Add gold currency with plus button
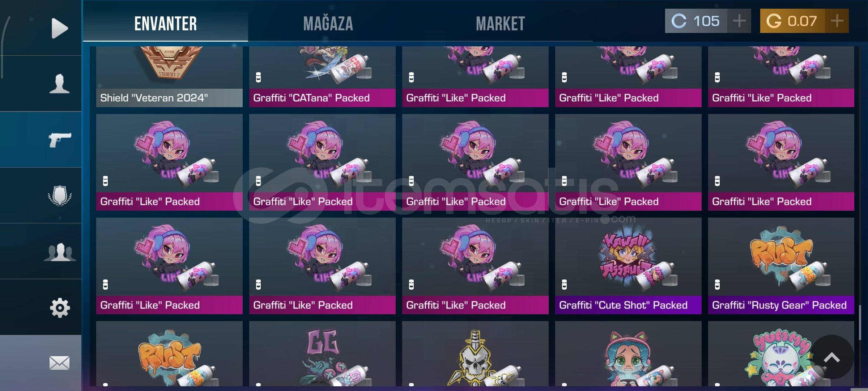This screenshot has width=868, height=391. (837, 21)
